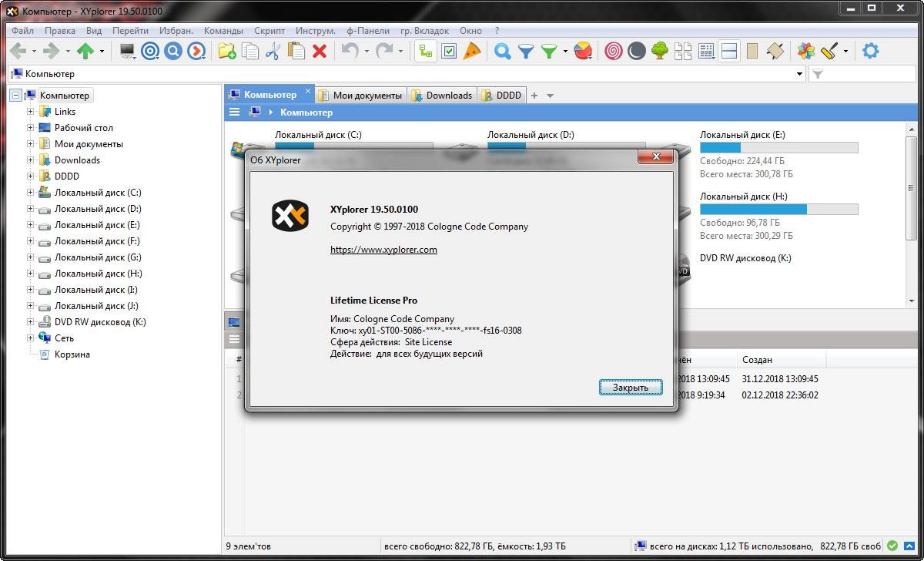The image size is (924, 561).
Task: Click the pizza slice toolbar icon
Action: (x=472, y=51)
